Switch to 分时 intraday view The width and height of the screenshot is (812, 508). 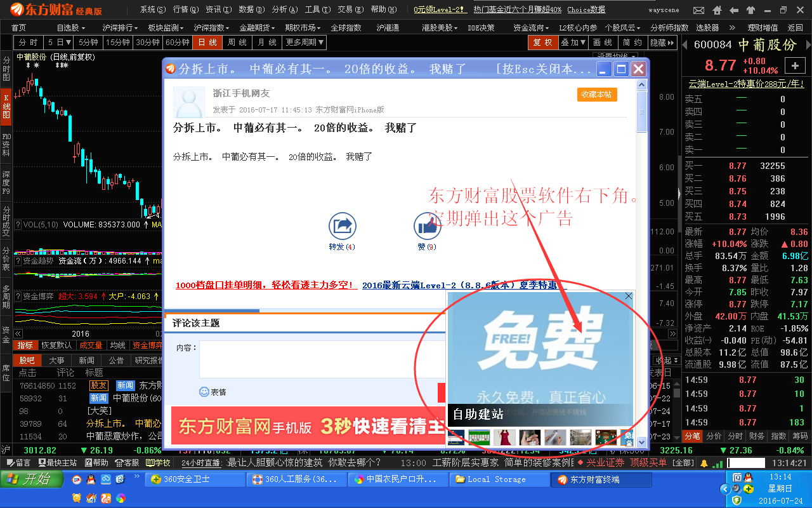(28, 42)
